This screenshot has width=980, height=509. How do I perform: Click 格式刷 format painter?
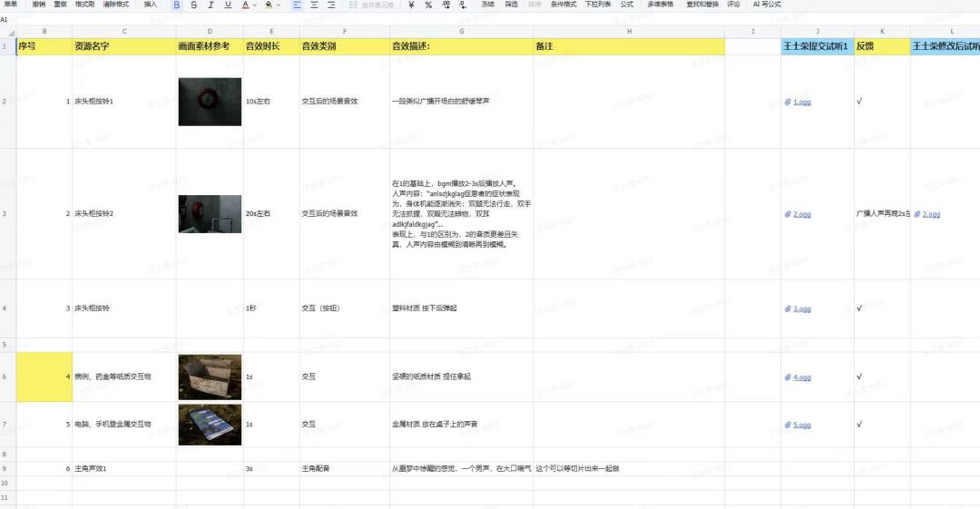point(85,5)
